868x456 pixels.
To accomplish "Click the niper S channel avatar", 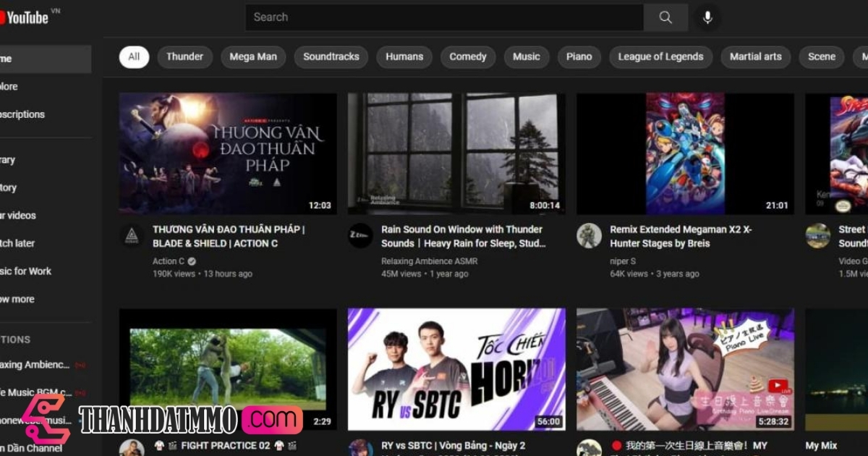I will (x=588, y=236).
